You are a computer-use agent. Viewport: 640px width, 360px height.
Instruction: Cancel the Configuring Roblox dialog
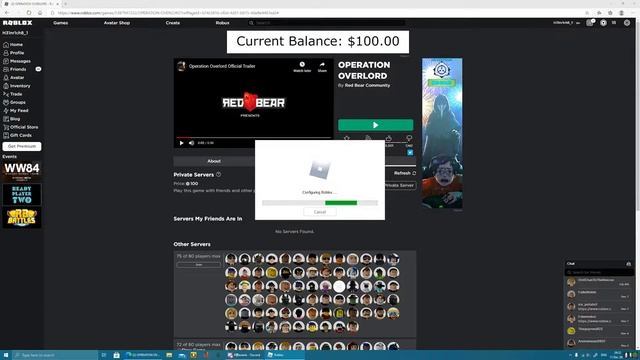320,212
